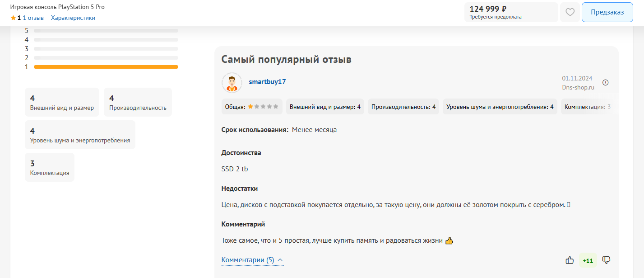644x278 pixels.
Task: Select the 2-star rating row
Action: pos(102,58)
